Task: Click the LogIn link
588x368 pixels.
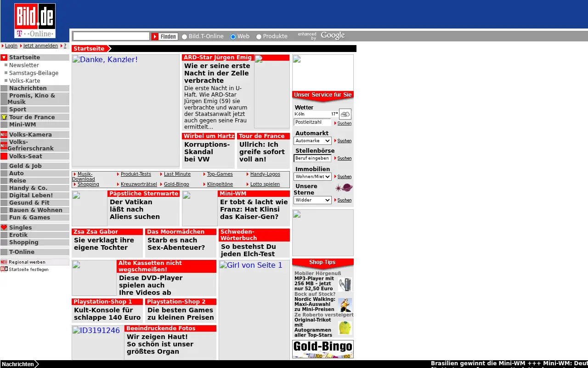Action: pos(11,46)
